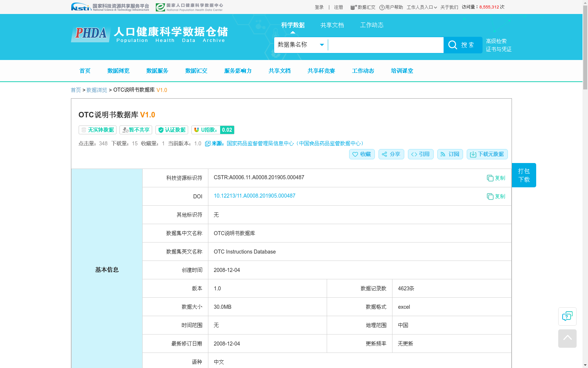Open 数据浏览 in the navigation bar
This screenshot has height=368, width=588.
point(118,71)
